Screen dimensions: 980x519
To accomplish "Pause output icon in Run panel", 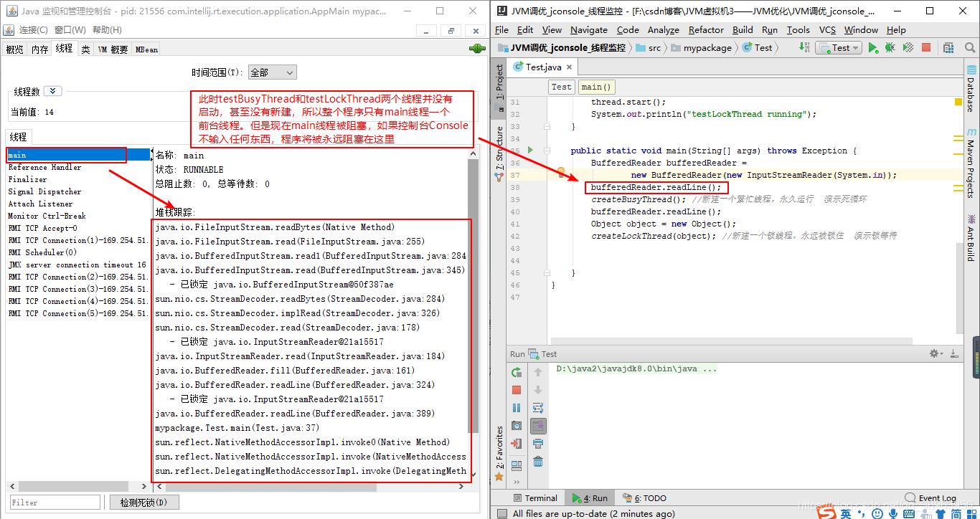I will point(517,408).
